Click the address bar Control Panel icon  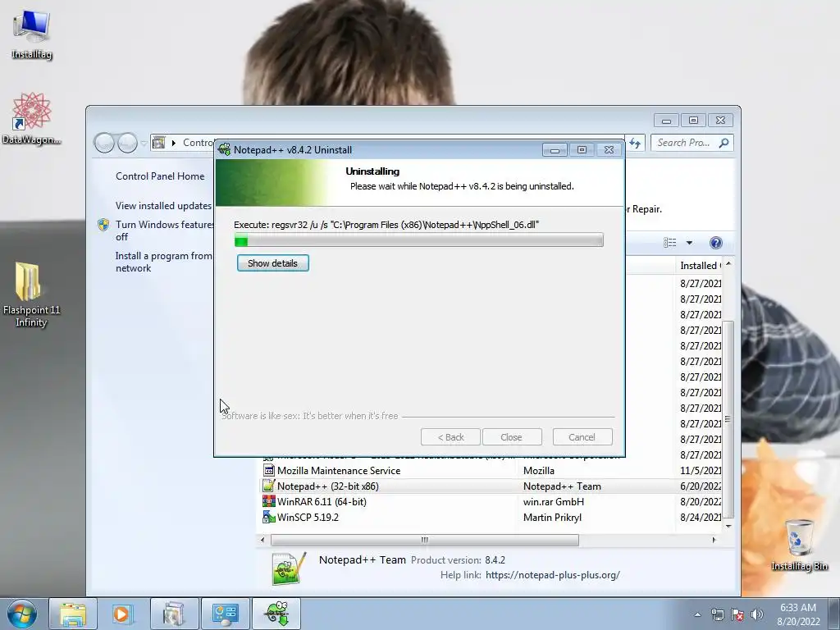tap(159, 143)
